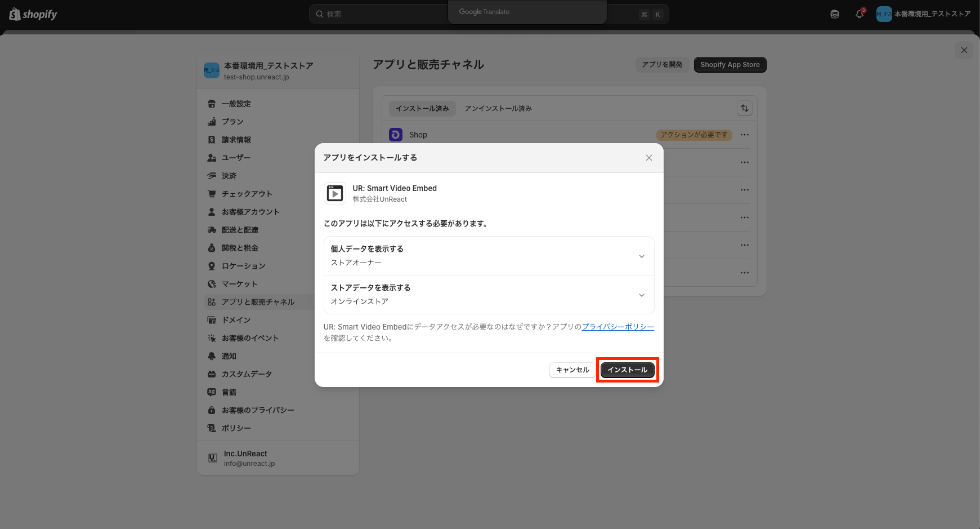Expand the 個人データを表示する permission

(489, 256)
